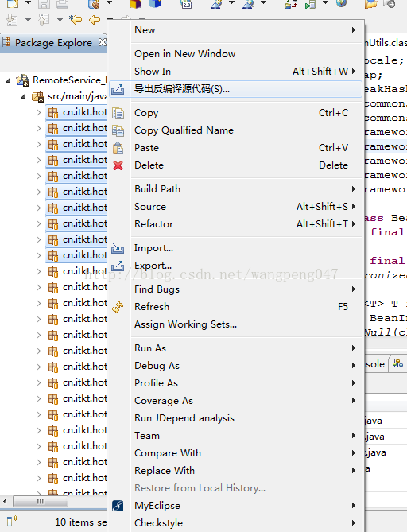
Task: Click the MyEclipse logo icon
Action: [x=118, y=506]
